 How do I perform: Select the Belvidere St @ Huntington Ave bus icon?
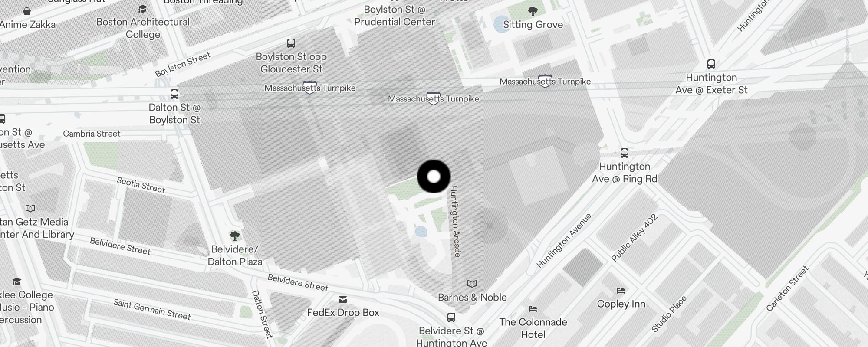pos(451,318)
